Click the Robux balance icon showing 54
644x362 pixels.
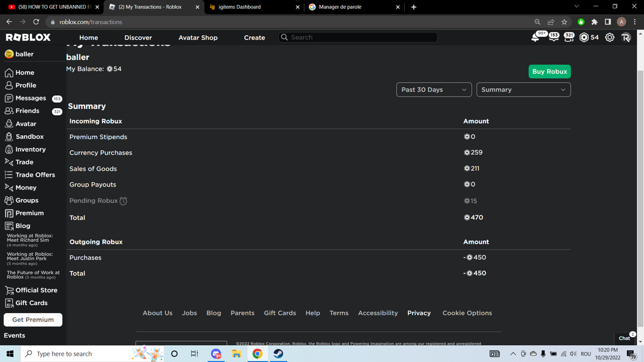pos(584,38)
